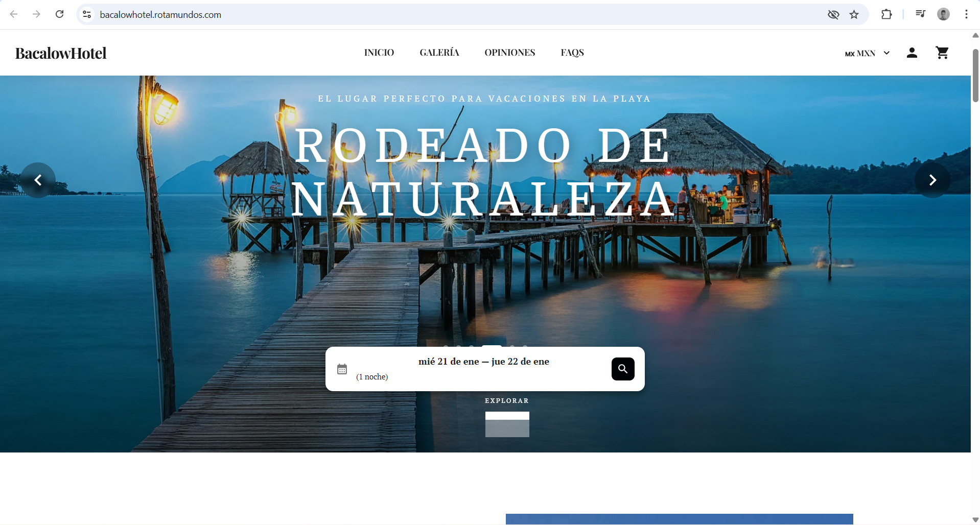980x525 pixels.
Task: Click the EXPLORAR link
Action: click(506, 400)
